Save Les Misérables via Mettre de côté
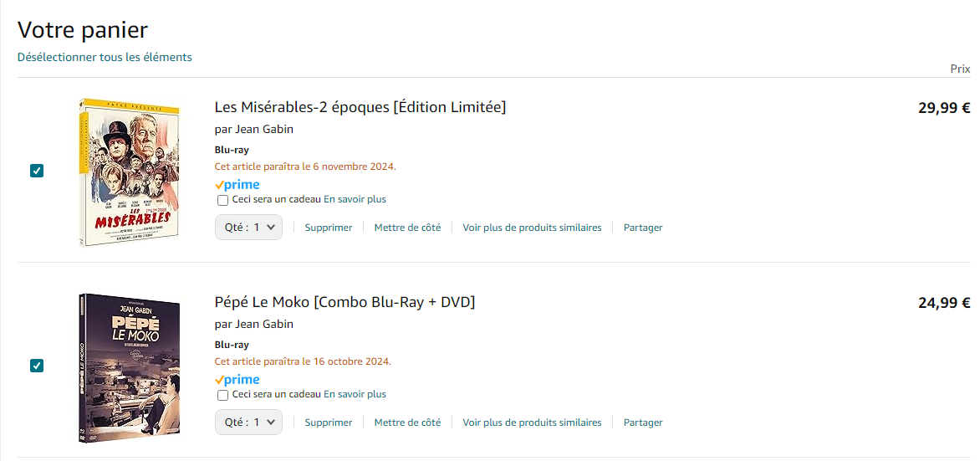 pos(407,228)
